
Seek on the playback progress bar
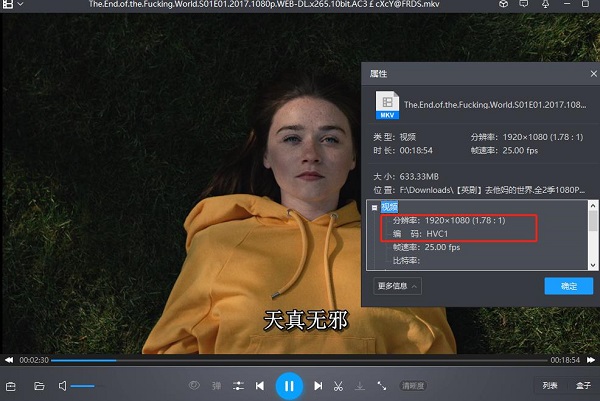[299, 360]
